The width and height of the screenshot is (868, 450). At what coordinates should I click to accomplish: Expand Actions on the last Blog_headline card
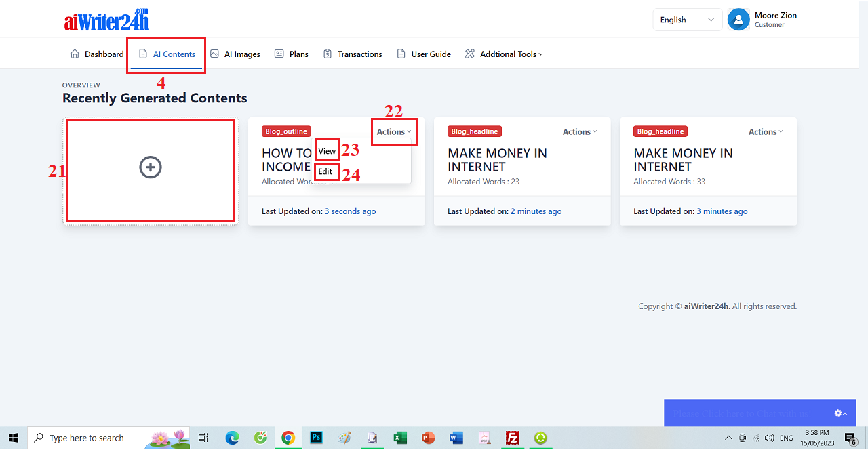pyautogui.click(x=766, y=132)
